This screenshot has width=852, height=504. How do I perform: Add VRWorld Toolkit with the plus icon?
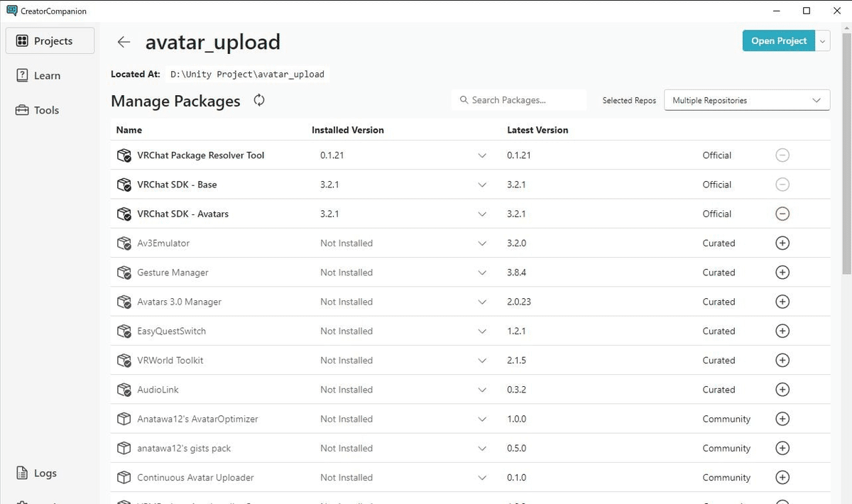[x=782, y=361]
